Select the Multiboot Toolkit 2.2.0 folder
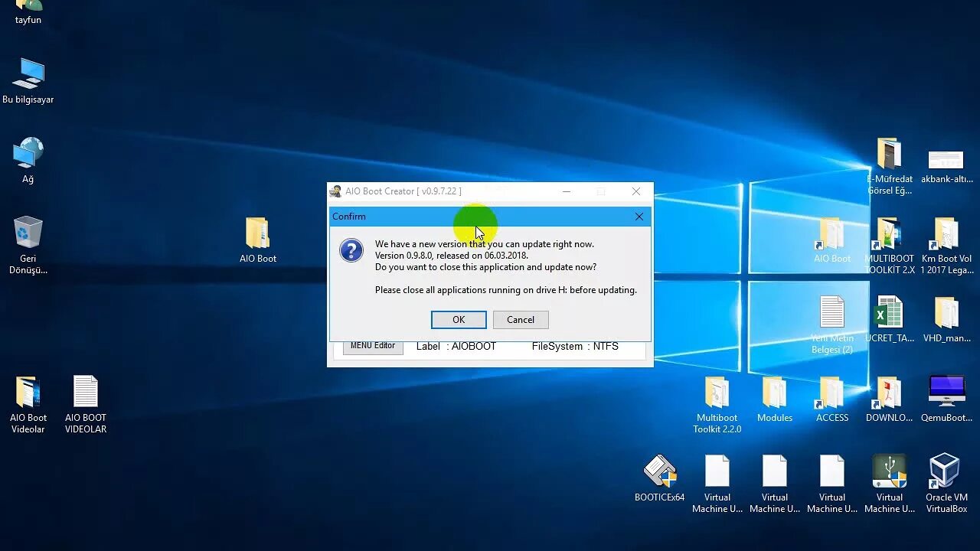980x551 pixels. pos(717,405)
